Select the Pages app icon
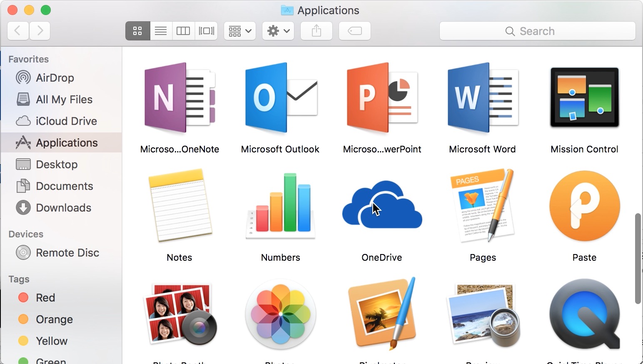This screenshot has height=364, width=643. 483,205
